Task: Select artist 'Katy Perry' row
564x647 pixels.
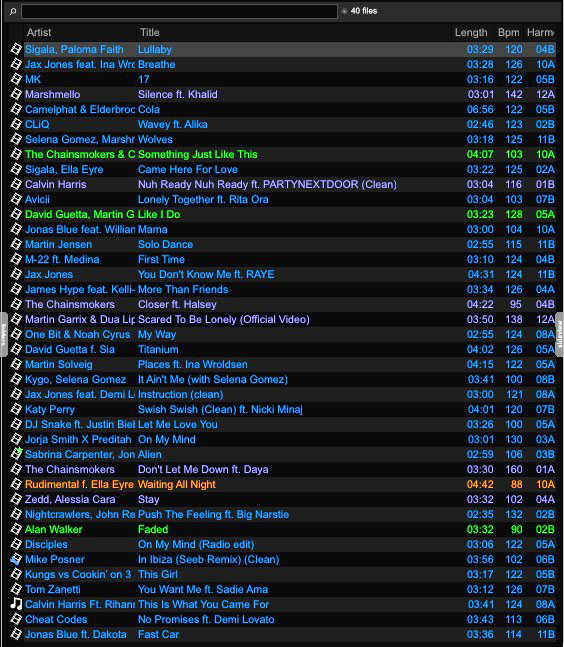Action: [50, 409]
